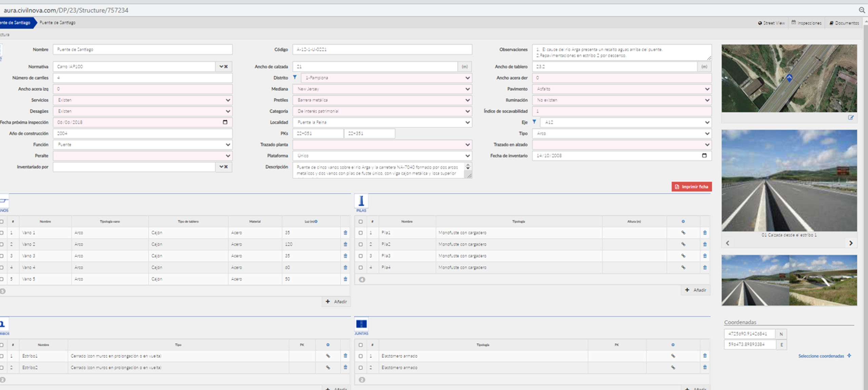The height and width of the screenshot is (390, 868).
Task: Delete Vano 2 row with trash icon
Action: click(345, 244)
